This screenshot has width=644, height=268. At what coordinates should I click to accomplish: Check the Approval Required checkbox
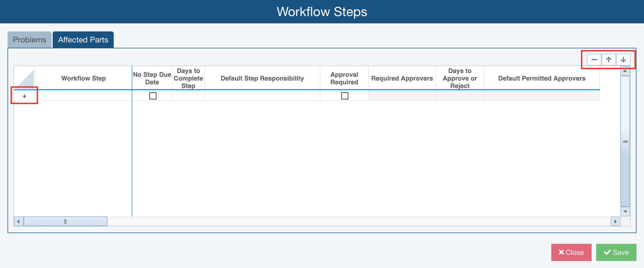(x=345, y=96)
